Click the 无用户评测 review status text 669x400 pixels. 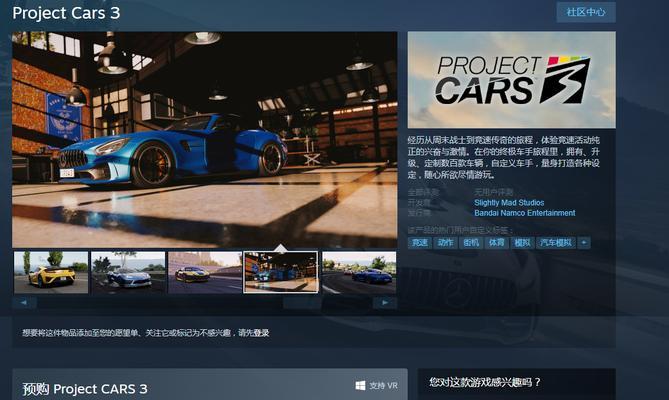point(494,192)
